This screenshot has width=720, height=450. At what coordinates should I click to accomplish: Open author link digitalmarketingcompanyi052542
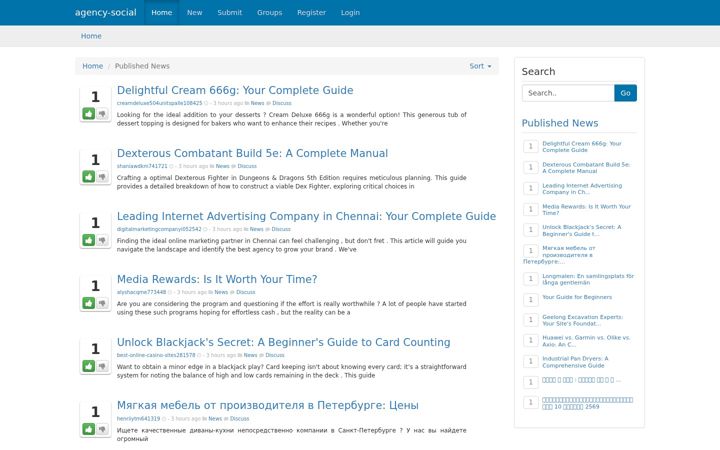coord(159,229)
